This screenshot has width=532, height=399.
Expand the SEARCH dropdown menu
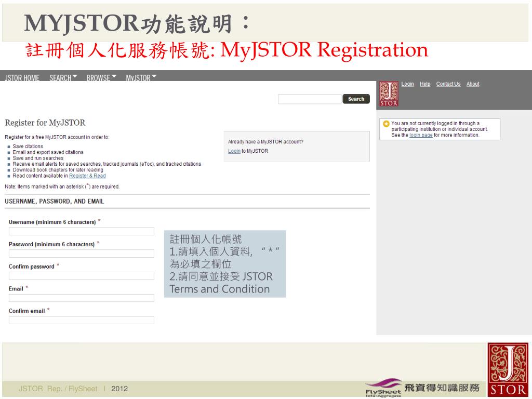(63, 78)
